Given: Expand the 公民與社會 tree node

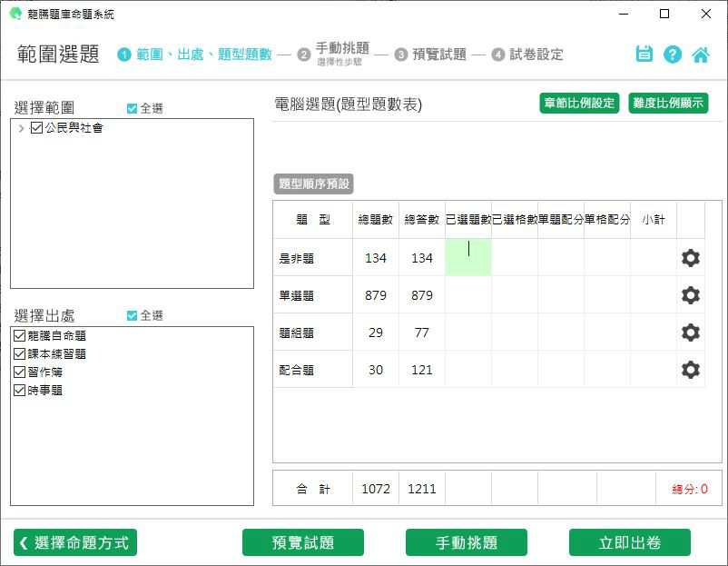Looking at the screenshot, I should pos(21,128).
